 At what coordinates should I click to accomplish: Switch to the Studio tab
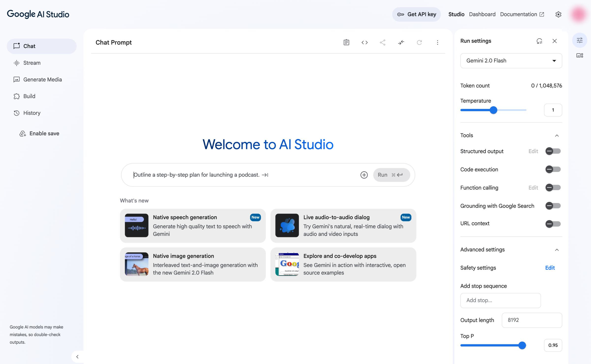pyautogui.click(x=456, y=14)
